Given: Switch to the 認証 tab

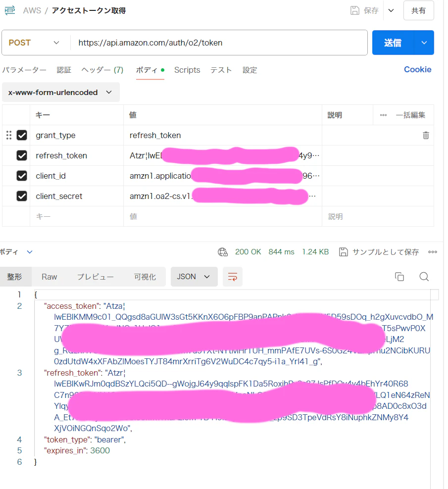Looking at the screenshot, I should coord(64,70).
